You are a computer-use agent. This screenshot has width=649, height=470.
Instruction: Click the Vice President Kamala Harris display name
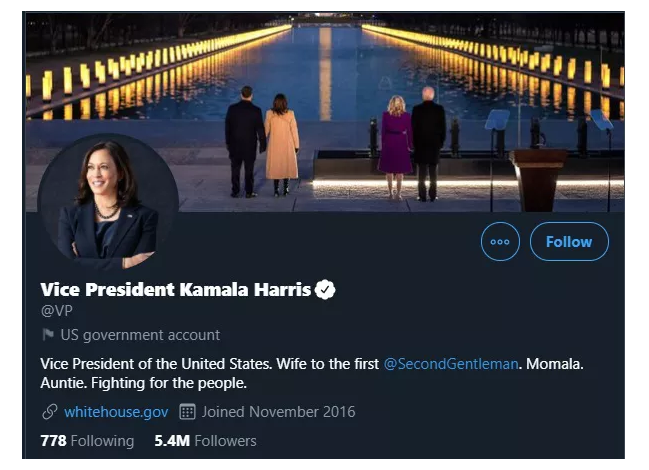point(176,290)
